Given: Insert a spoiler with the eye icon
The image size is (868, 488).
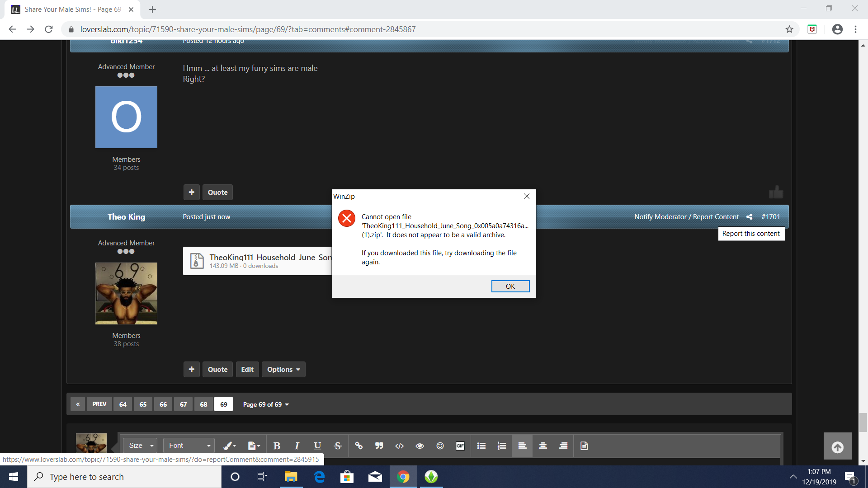Looking at the screenshot, I should [x=420, y=446].
